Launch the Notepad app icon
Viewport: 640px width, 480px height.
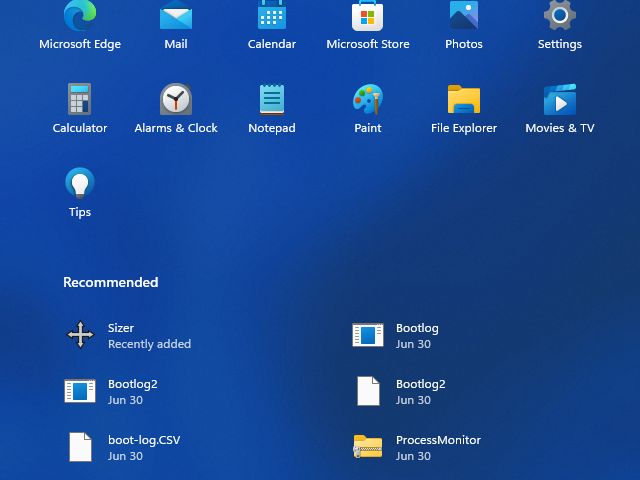tap(272, 99)
